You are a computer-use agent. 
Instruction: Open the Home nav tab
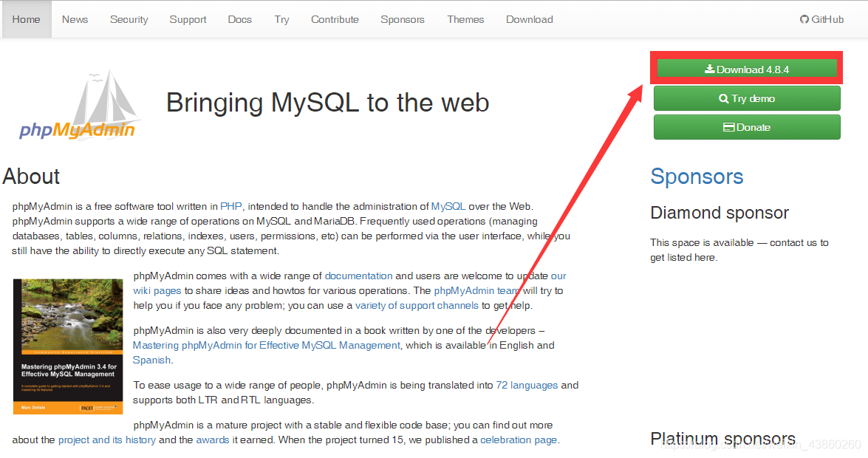coord(26,19)
